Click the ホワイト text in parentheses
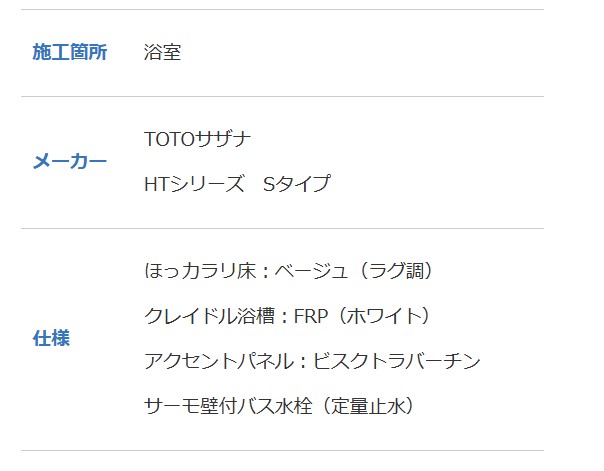This screenshot has width=604, height=471. pyautogui.click(x=385, y=316)
